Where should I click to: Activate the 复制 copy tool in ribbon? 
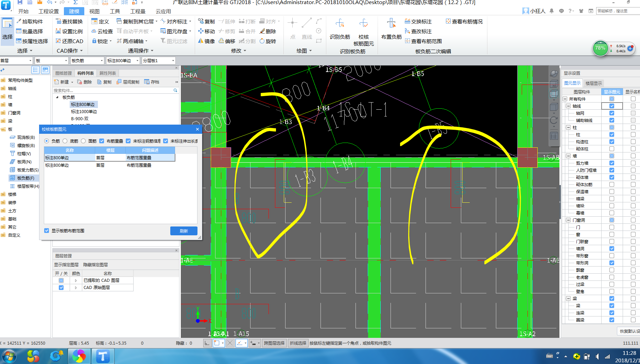click(x=206, y=21)
